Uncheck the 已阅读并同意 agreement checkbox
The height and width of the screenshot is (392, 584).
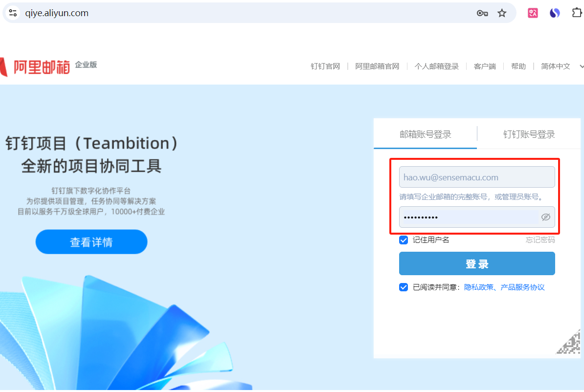click(x=404, y=287)
